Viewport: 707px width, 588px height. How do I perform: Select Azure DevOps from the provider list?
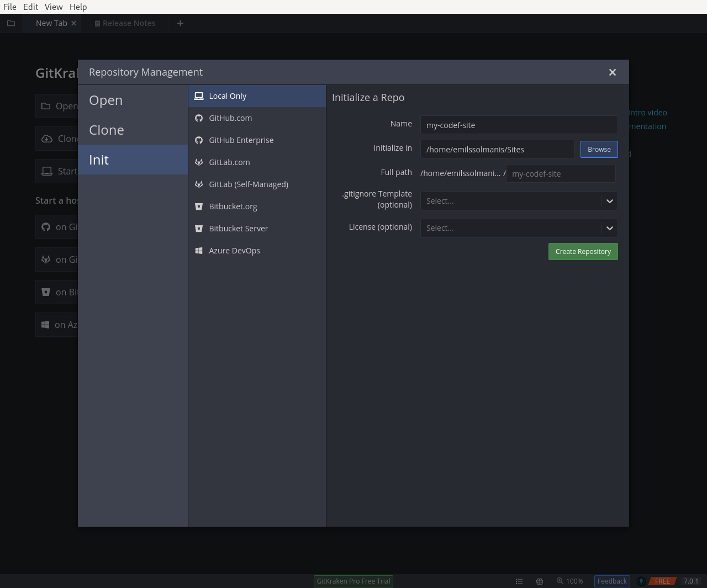point(257,251)
